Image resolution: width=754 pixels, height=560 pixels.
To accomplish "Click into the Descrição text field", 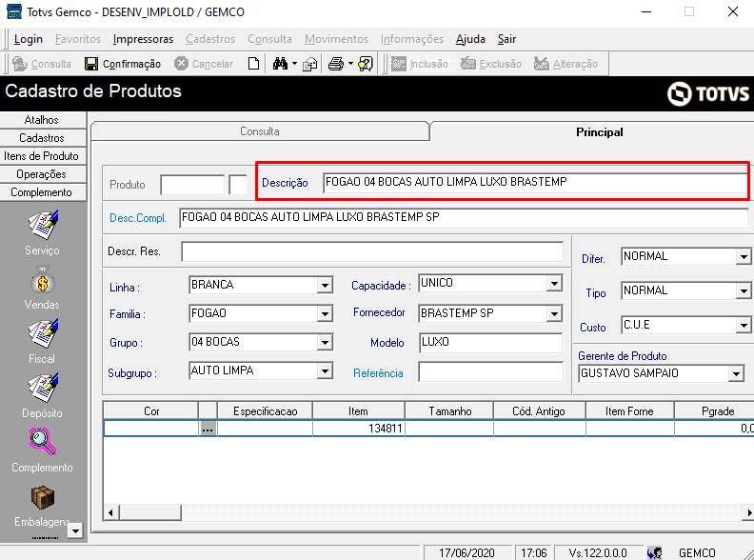I will tap(535, 182).
